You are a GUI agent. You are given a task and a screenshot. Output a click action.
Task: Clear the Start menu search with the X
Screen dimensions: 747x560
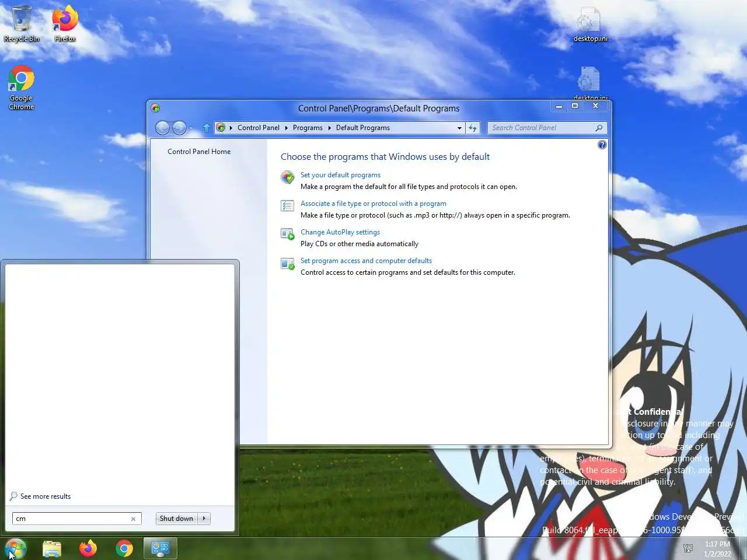(133, 519)
